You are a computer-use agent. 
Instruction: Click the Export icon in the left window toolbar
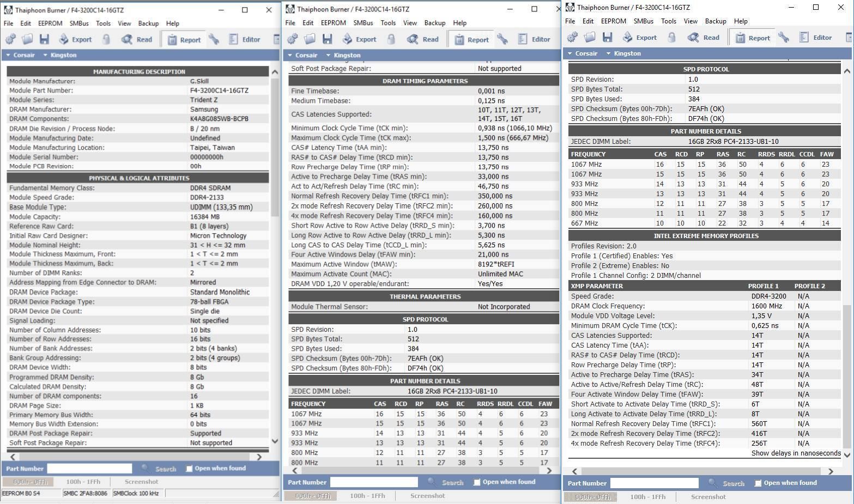click(75, 39)
